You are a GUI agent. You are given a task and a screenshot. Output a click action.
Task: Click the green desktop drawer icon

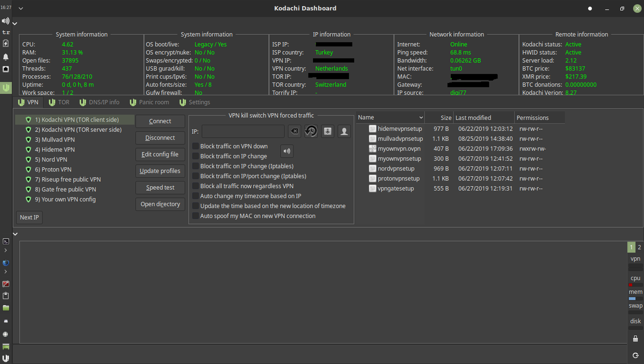click(x=6, y=346)
